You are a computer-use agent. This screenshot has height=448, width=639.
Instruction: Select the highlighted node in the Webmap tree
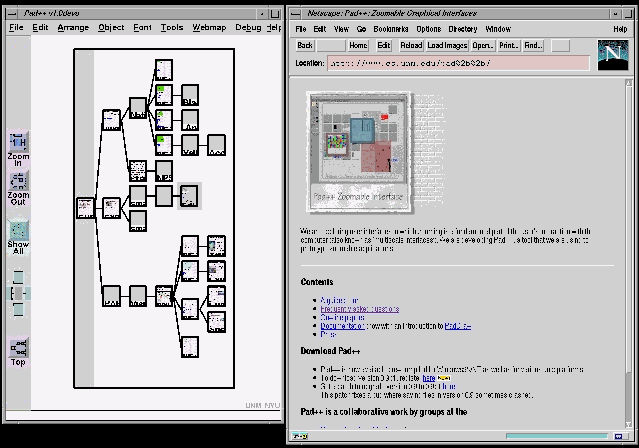189,196
